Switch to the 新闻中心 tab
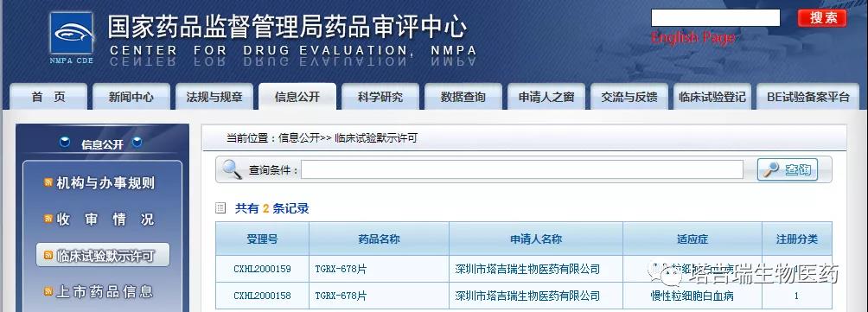The image size is (868, 312). point(131,97)
